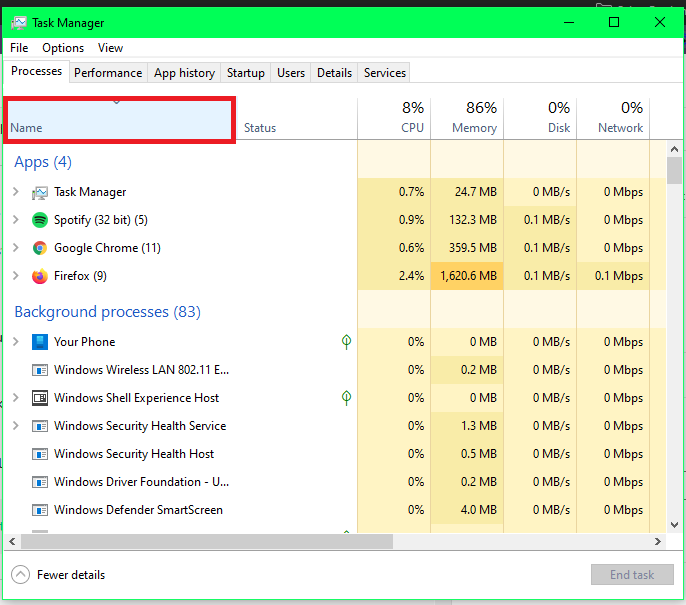Expand the Your Phone process group

(16, 342)
